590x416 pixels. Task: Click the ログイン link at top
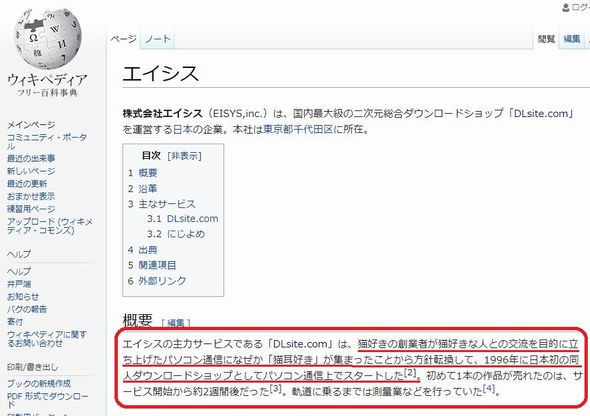coord(581,7)
